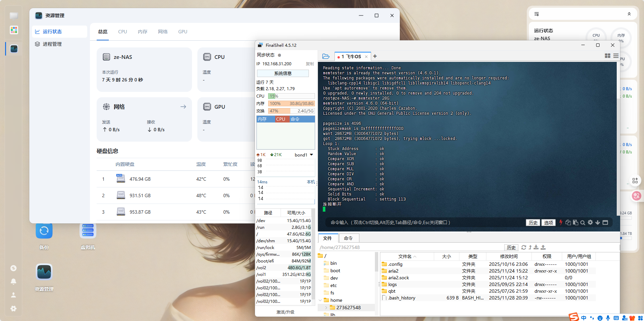Click the 选项 button in command bar

(x=548, y=222)
